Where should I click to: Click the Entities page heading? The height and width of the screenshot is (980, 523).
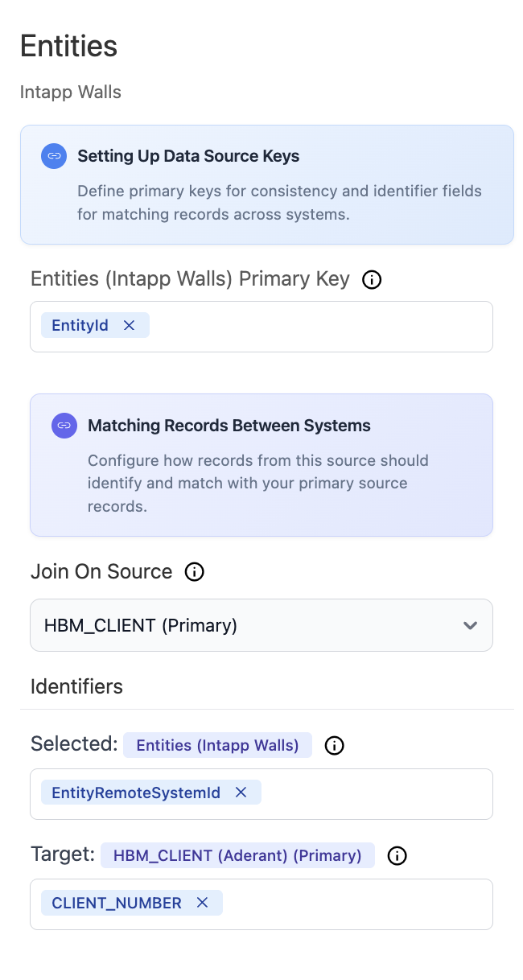point(68,47)
